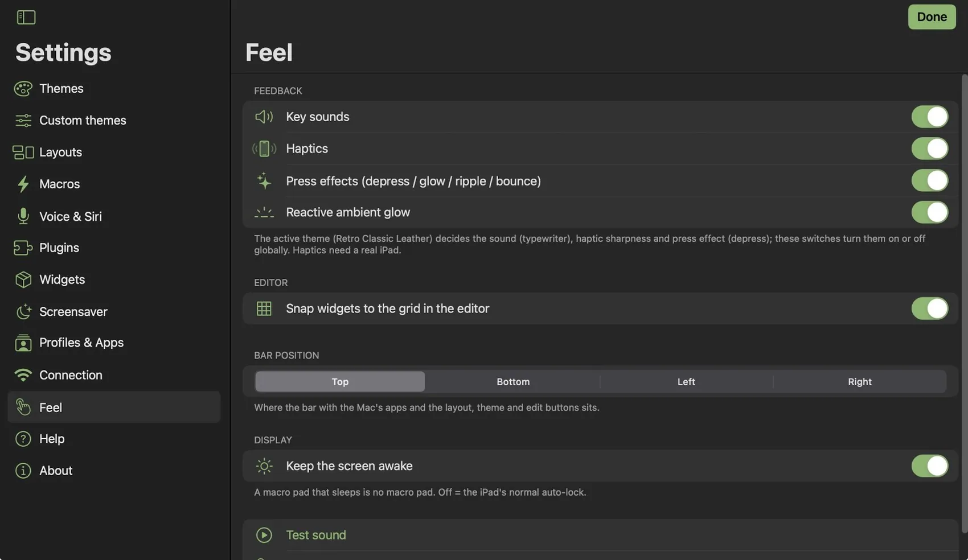Screen dimensions: 968x560
Task: Open Layouts in the sidebar
Action: coord(114,152)
